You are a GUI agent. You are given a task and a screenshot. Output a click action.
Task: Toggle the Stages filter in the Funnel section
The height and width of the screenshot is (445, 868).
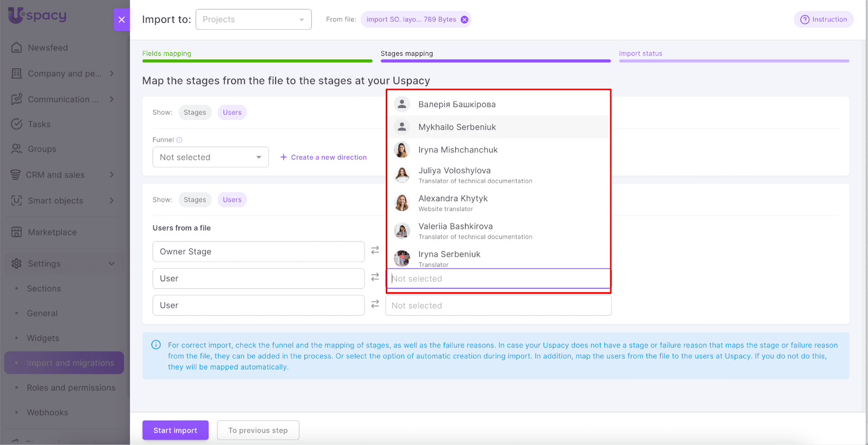[x=195, y=112]
